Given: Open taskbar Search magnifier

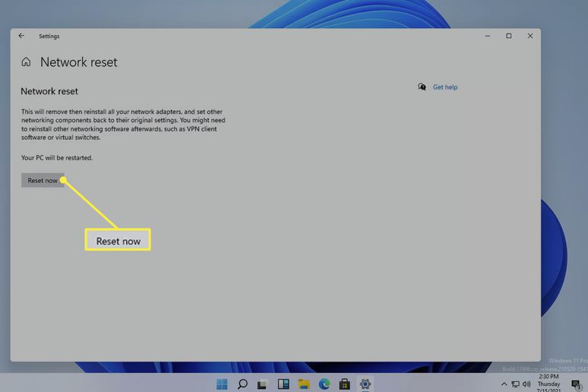Looking at the screenshot, I should tap(242, 384).
